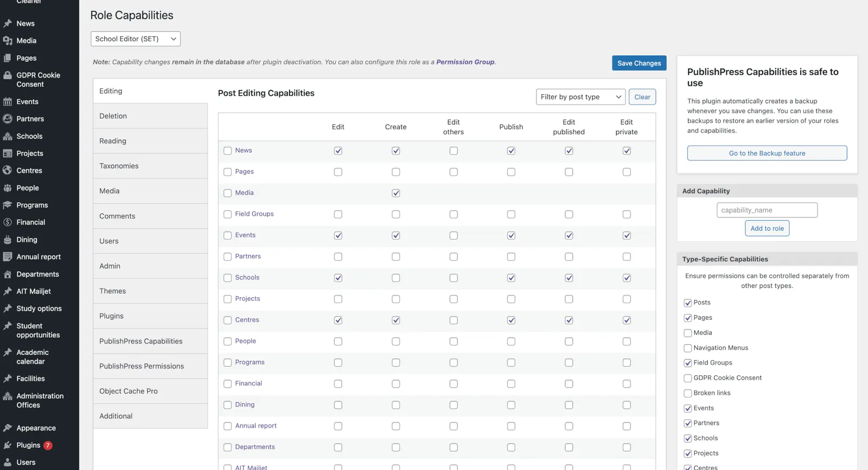
Task: Toggle the Events Edit private checkbox
Action: point(627,235)
